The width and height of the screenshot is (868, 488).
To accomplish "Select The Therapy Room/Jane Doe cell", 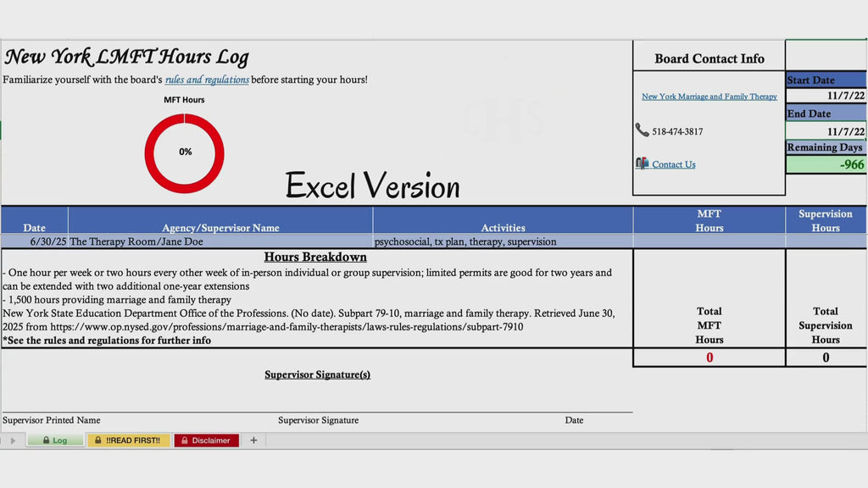I will (x=220, y=241).
